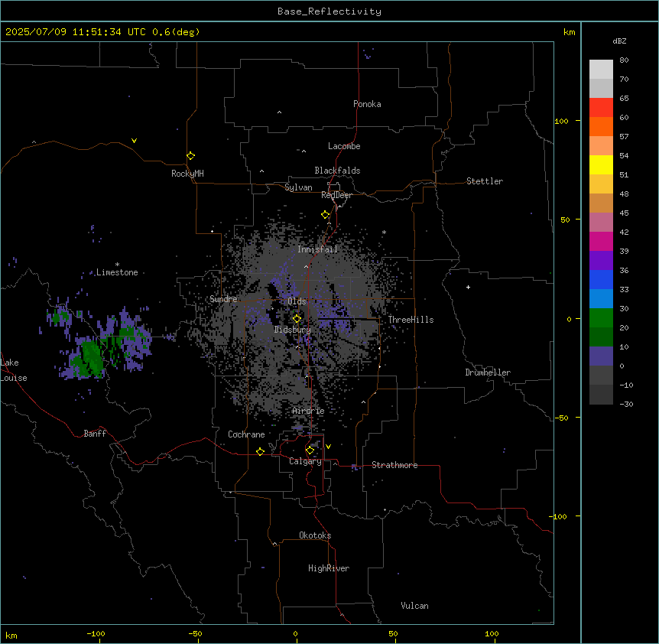Click the RedDeer city label
659x644 pixels.
tap(336, 195)
